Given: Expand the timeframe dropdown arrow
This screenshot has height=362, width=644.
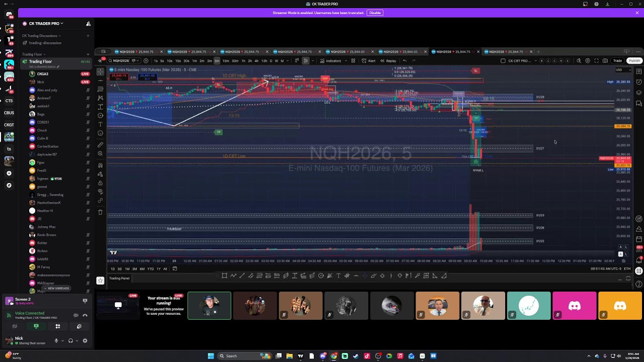Looking at the screenshot, I should click(287, 61).
